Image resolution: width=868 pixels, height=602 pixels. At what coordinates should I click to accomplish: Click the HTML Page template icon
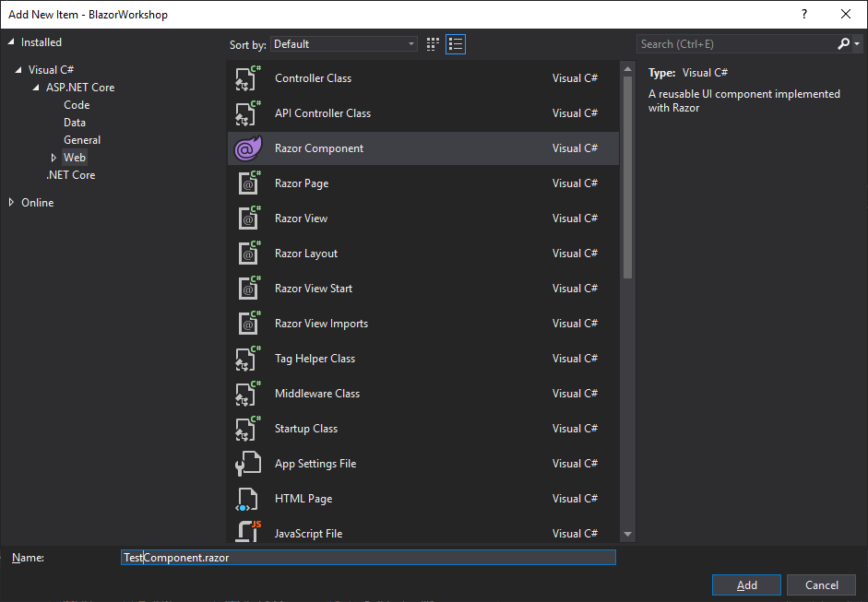tap(247, 499)
